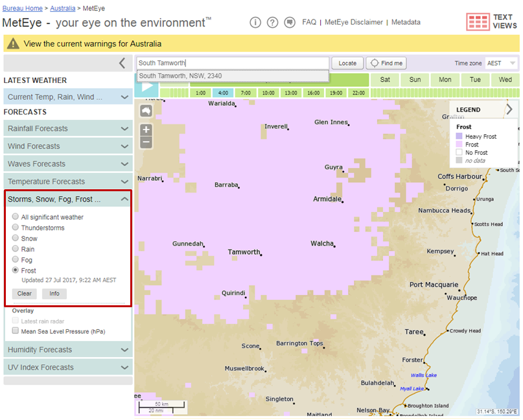Select the Sun day tab

tap(415, 80)
